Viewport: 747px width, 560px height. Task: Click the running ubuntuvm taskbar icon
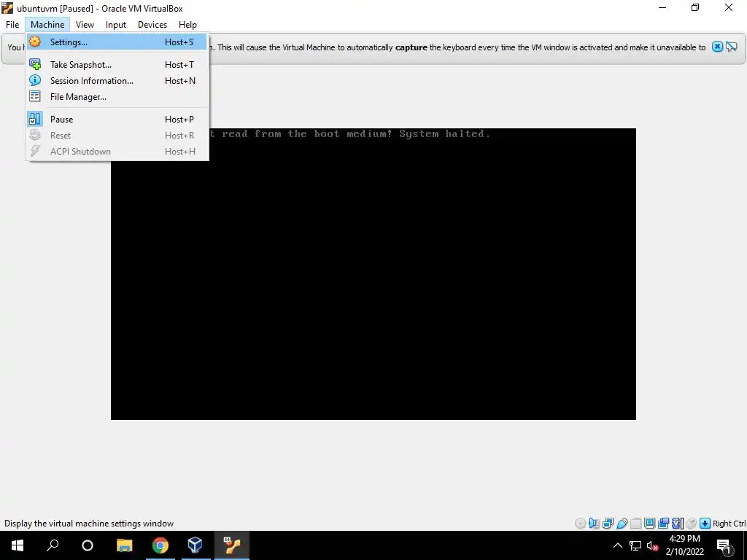231,545
